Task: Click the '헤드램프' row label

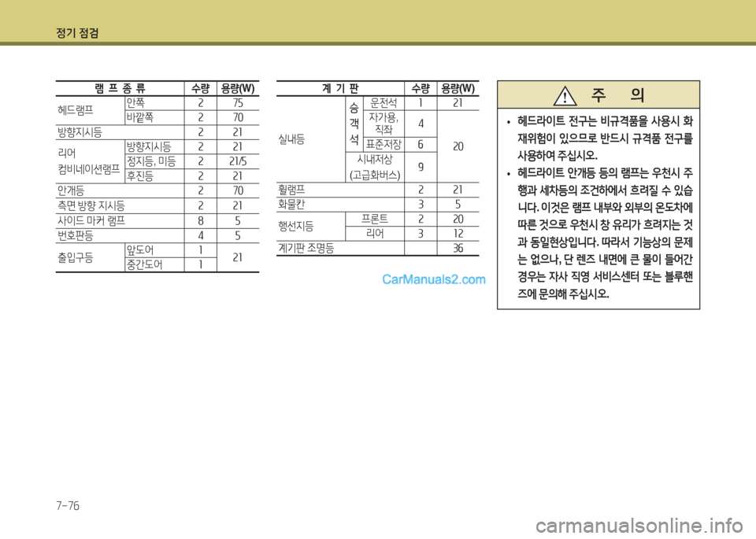Action: point(76,110)
